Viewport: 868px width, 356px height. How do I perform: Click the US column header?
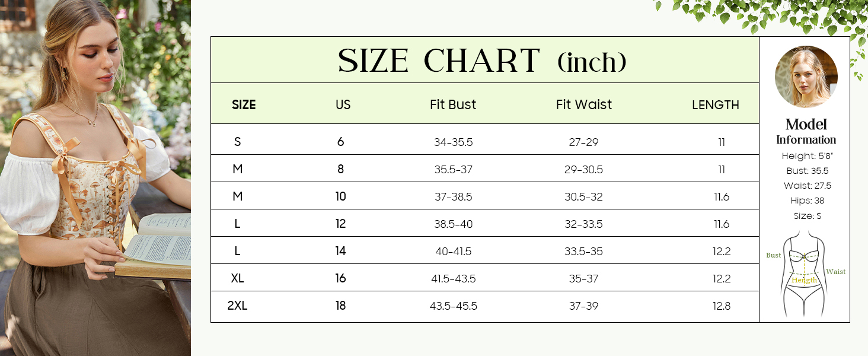click(343, 105)
